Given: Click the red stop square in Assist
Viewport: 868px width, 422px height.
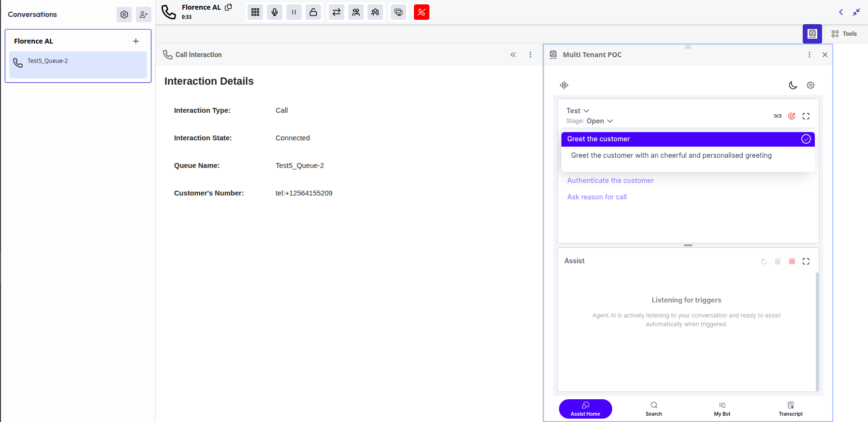Looking at the screenshot, I should pyautogui.click(x=792, y=261).
